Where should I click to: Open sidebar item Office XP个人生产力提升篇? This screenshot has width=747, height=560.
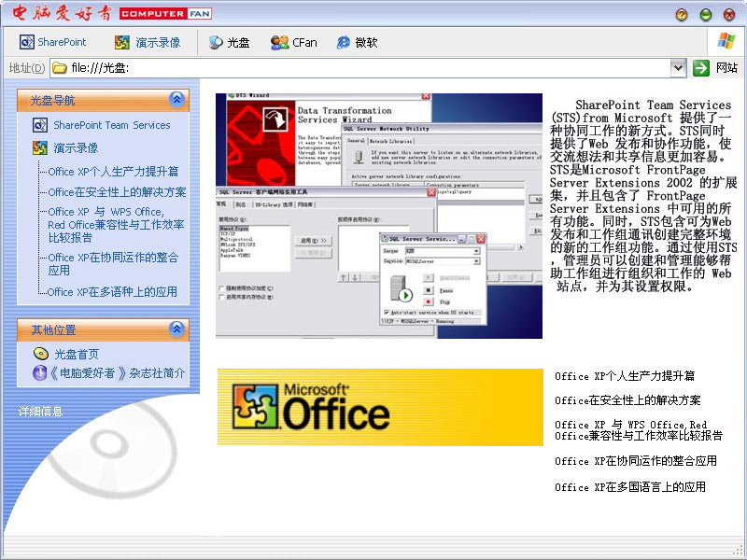point(113,172)
